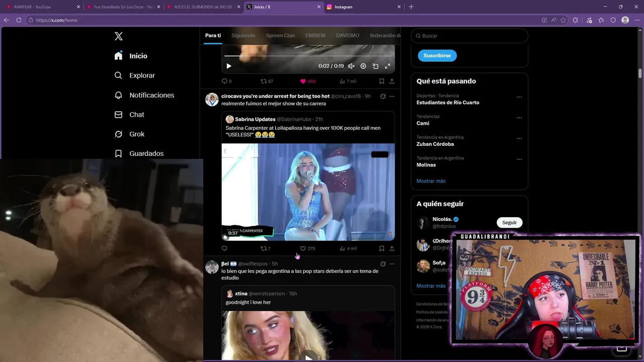Reply to top post with 9 comments
Viewport: 644px width, 362px height.
click(226, 81)
